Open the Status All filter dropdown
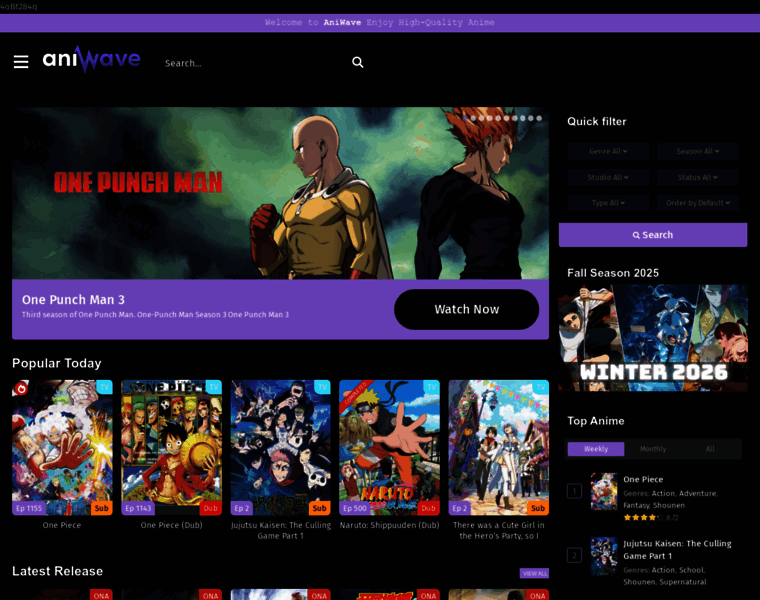760x600 pixels. click(697, 177)
